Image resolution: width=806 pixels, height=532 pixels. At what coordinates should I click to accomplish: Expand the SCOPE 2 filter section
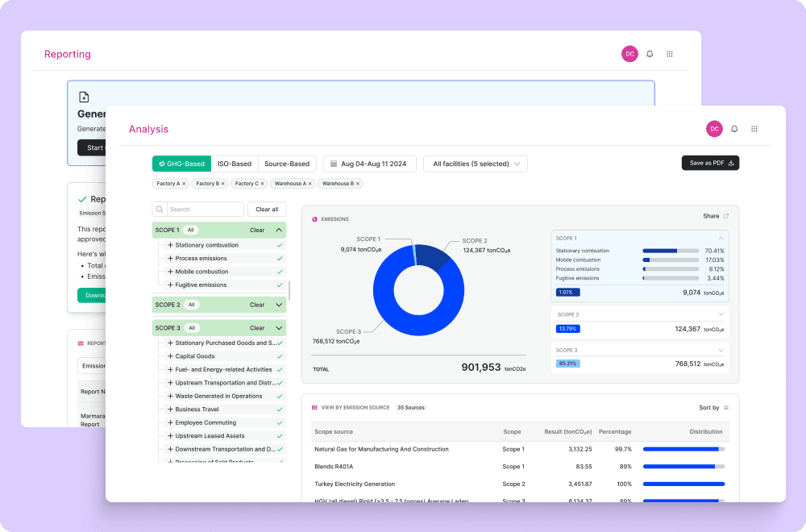[279, 305]
